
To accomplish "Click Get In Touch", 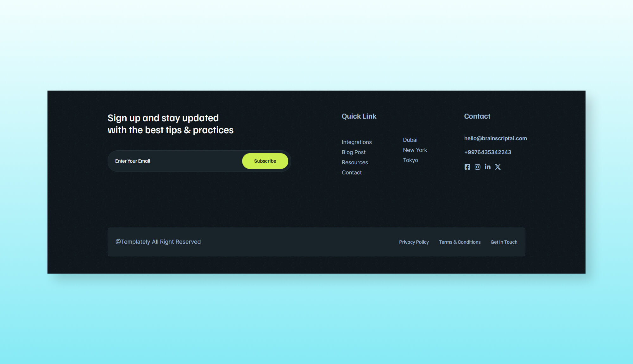I will point(504,242).
